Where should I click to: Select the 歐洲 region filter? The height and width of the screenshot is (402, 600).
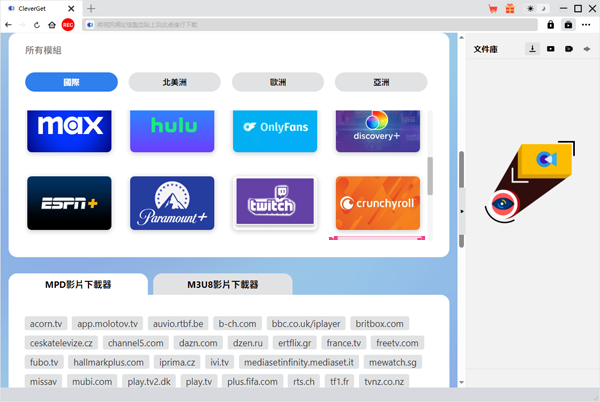(278, 82)
